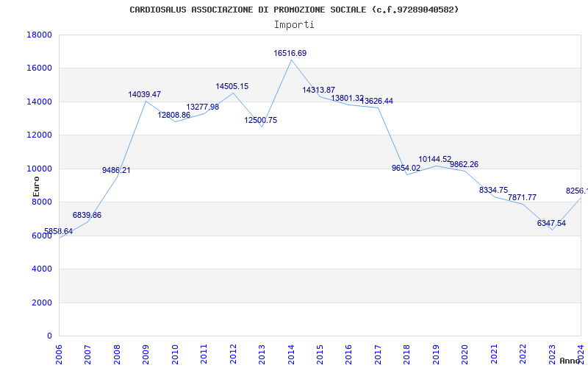Image resolution: width=588 pixels, height=368 pixels.
Task: Click the data label 13277.98
Action: tap(203, 107)
